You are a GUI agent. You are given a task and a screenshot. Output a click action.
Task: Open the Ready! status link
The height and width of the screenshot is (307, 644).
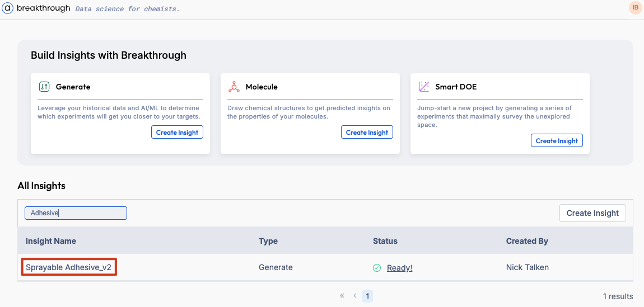(x=399, y=268)
